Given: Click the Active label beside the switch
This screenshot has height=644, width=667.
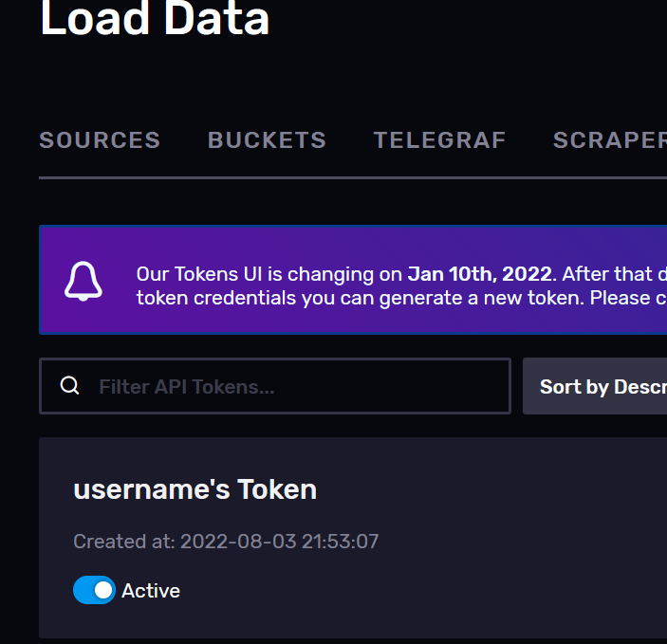Looking at the screenshot, I should 151,591.
